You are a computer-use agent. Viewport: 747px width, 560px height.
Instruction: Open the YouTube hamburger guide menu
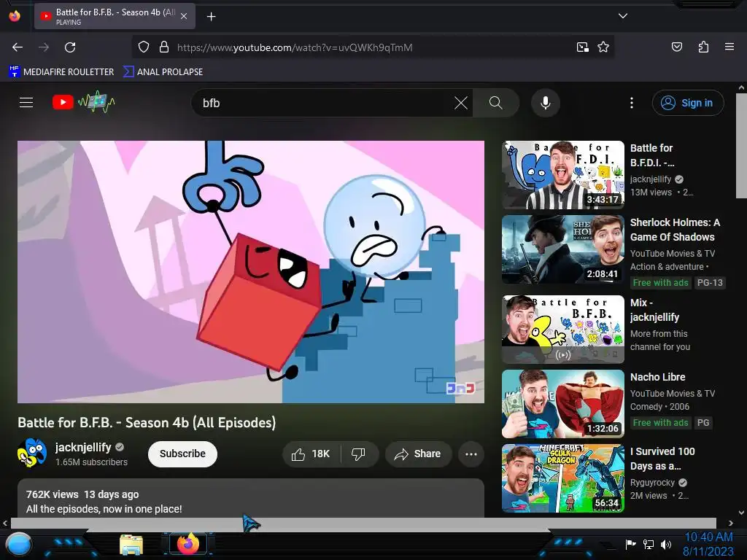click(x=26, y=103)
